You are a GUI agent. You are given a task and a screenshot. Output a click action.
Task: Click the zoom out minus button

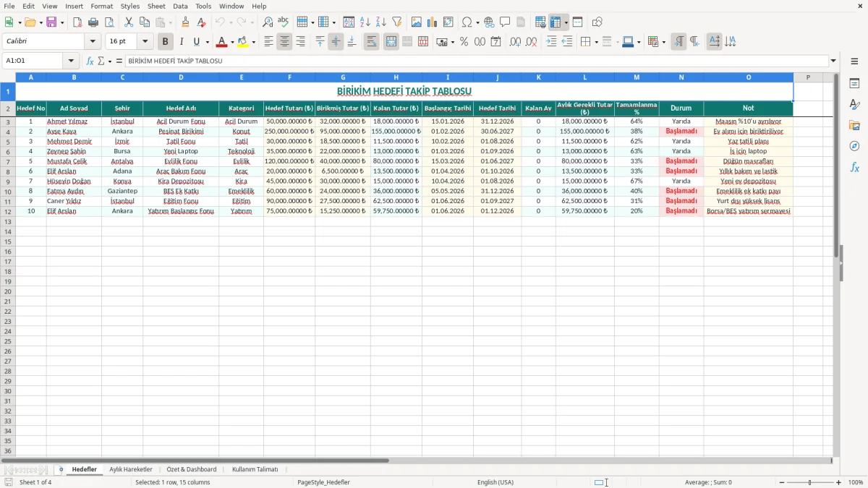[782, 482]
